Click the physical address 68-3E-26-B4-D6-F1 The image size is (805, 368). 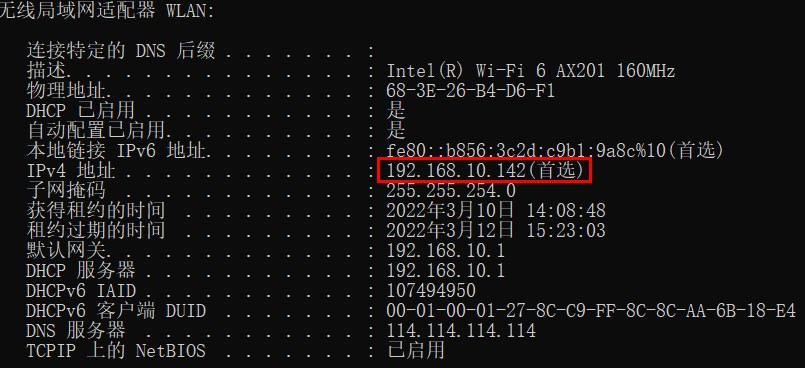(x=470, y=91)
